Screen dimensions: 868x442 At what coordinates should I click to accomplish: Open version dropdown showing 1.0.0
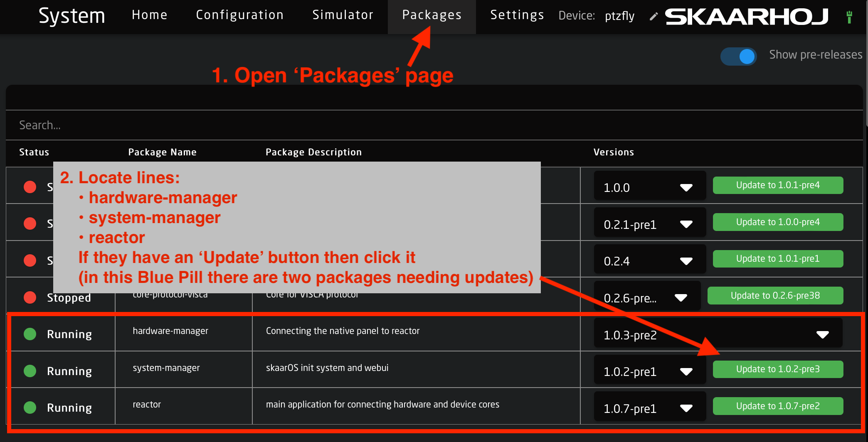650,186
